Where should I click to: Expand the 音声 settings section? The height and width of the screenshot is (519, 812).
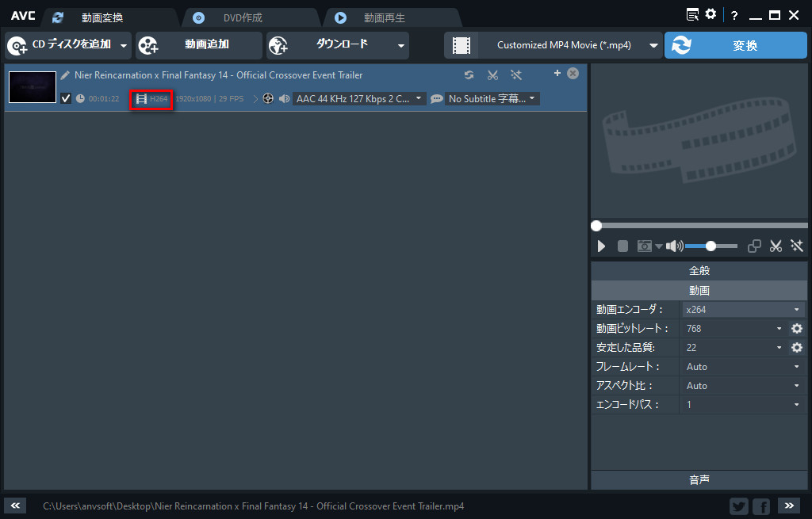pos(699,479)
